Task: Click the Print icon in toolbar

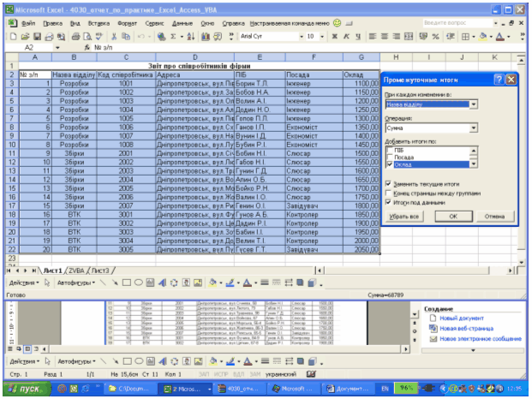Action: [x=75, y=38]
